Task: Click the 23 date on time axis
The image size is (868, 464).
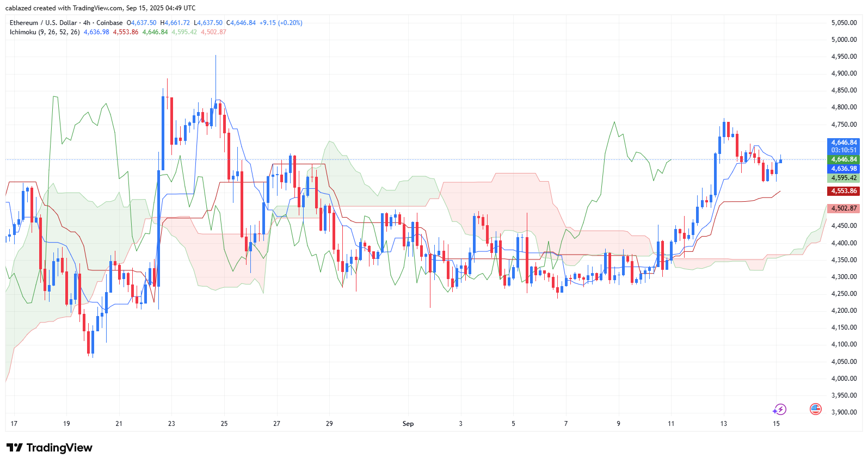Action: 171,424
